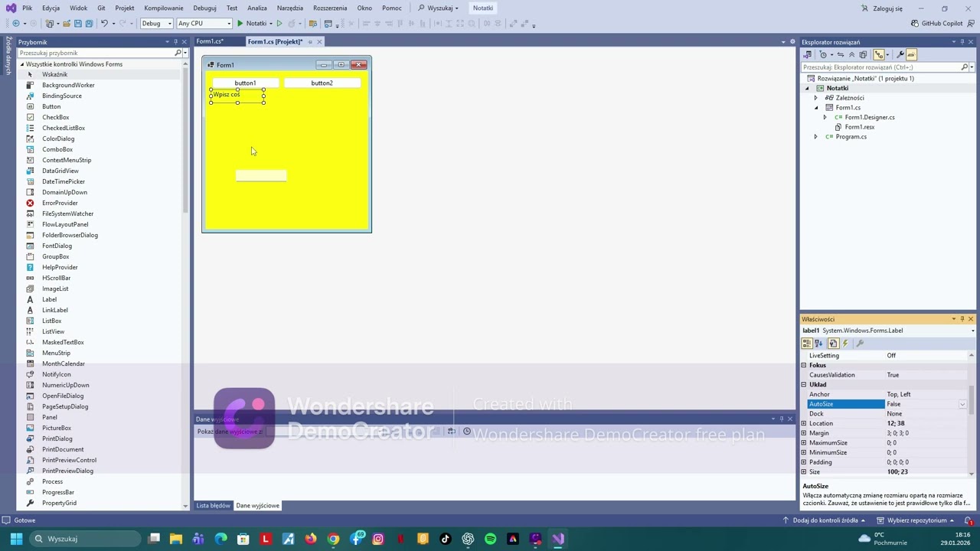The height and width of the screenshot is (551, 980).
Task: Switch to Lista błędów tab
Action: pos(213,506)
